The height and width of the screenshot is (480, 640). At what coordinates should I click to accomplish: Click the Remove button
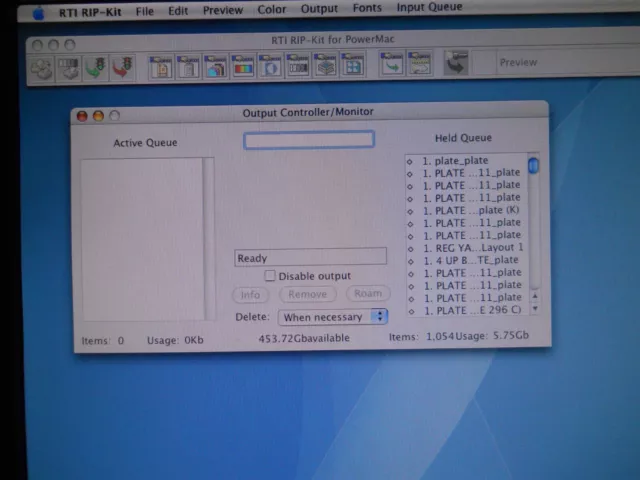[x=308, y=294]
